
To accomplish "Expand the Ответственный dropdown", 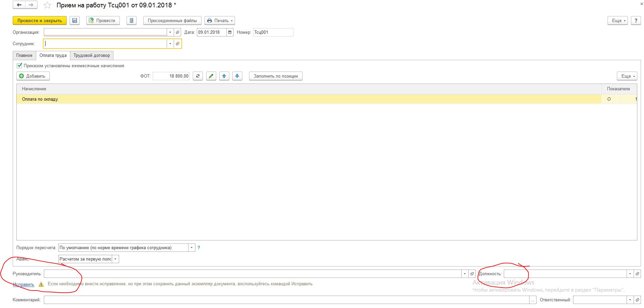I will pos(630,300).
